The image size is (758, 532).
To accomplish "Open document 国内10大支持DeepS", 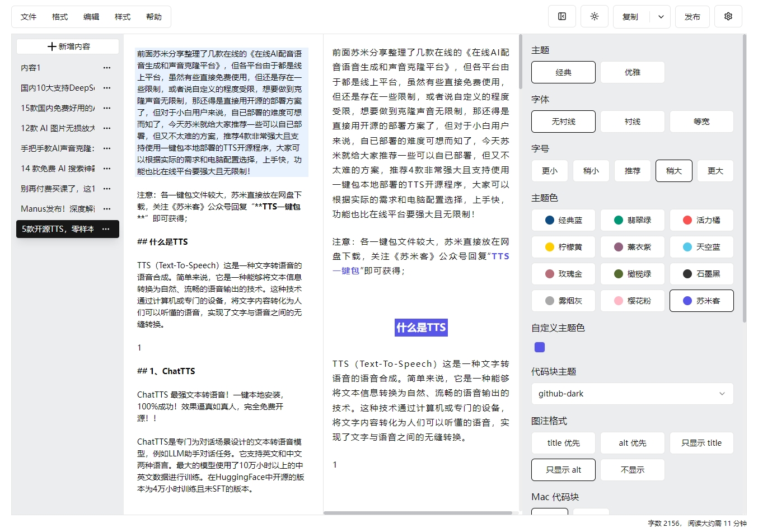I will pyautogui.click(x=57, y=88).
